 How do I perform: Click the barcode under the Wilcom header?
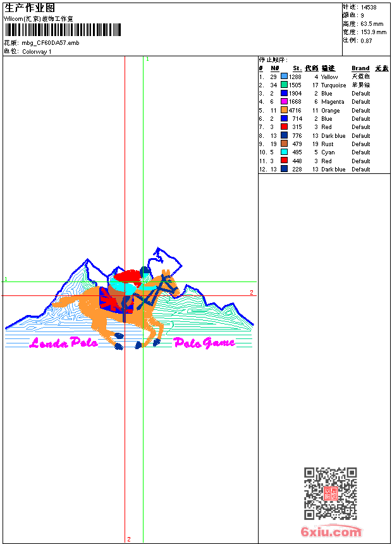tap(63, 30)
